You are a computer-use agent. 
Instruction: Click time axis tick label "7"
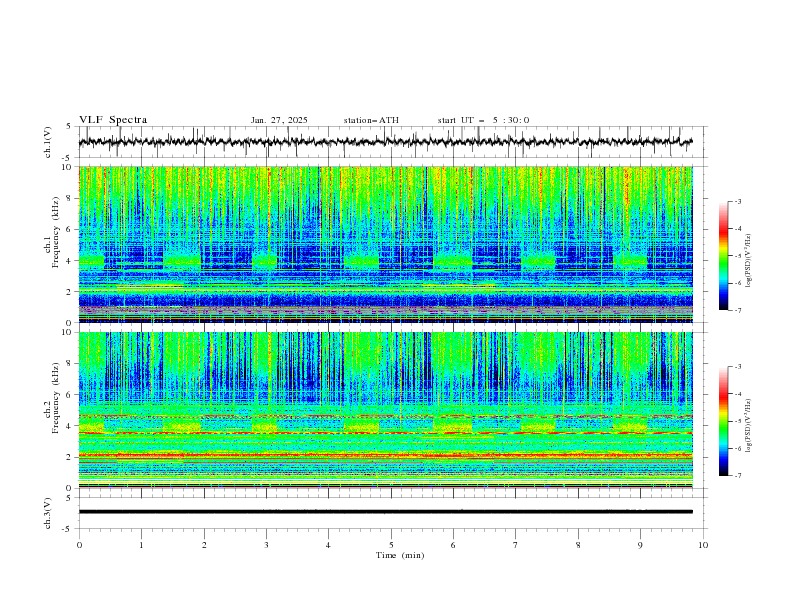[x=516, y=545]
